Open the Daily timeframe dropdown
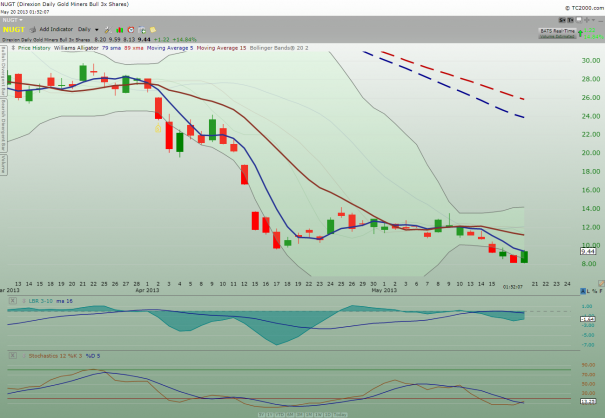This screenshot has width=605, height=418. coord(88,29)
